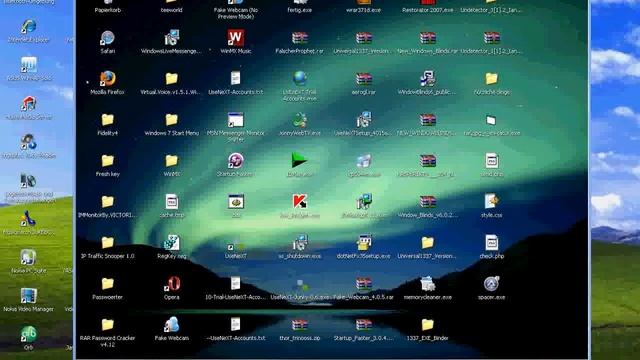Open the 1337_EXE_Binder folder

click(427, 324)
